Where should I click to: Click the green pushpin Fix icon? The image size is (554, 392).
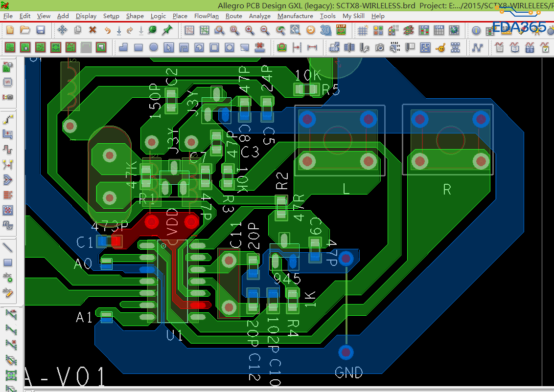pos(167,30)
